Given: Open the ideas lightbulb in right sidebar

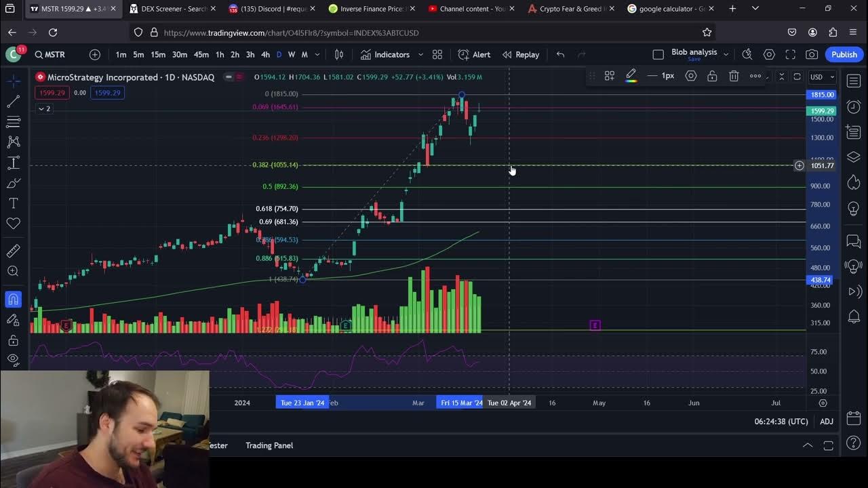Looking at the screenshot, I should 854,209.
